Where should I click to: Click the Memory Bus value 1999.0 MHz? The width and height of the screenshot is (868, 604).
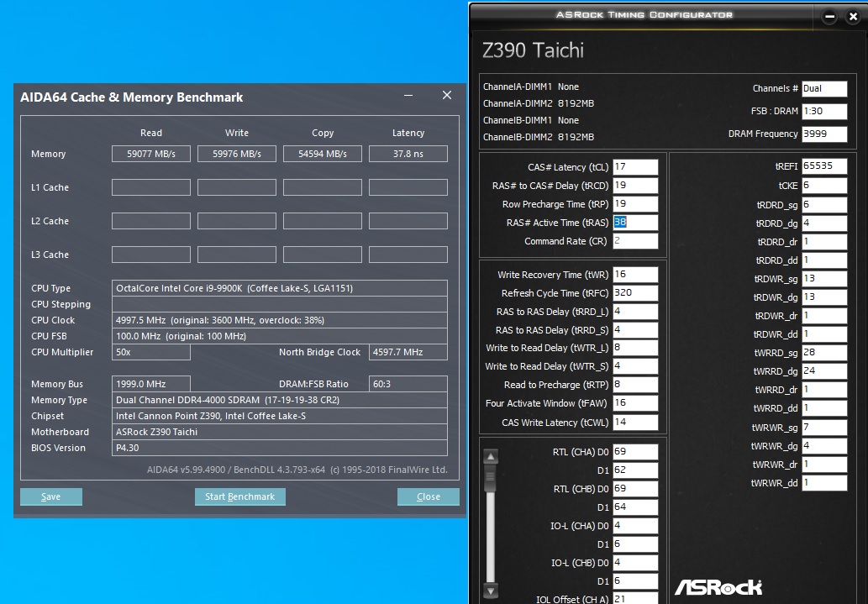[x=151, y=384]
